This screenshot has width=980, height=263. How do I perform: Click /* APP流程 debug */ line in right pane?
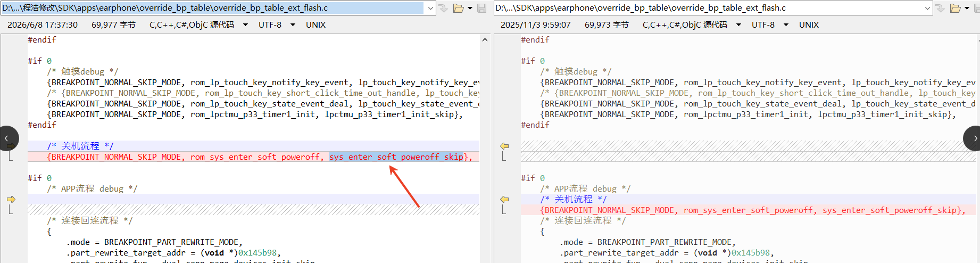pos(585,188)
